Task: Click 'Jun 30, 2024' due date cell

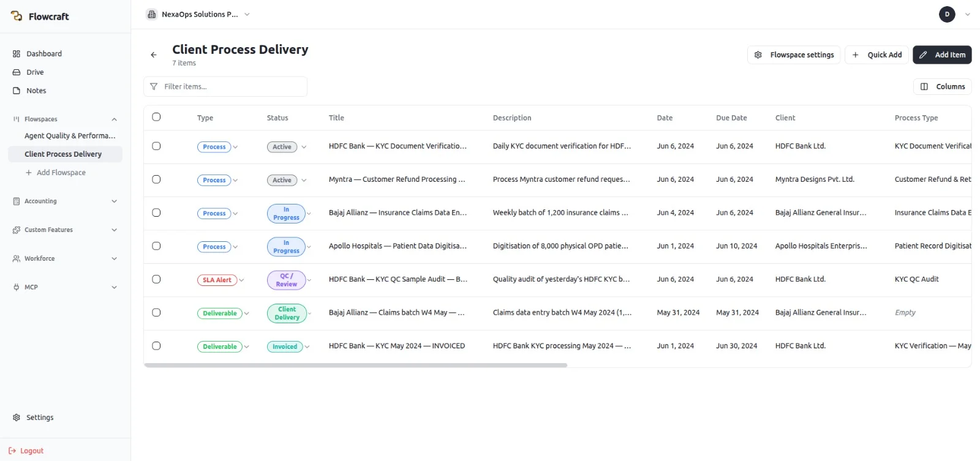Action: tap(737, 346)
